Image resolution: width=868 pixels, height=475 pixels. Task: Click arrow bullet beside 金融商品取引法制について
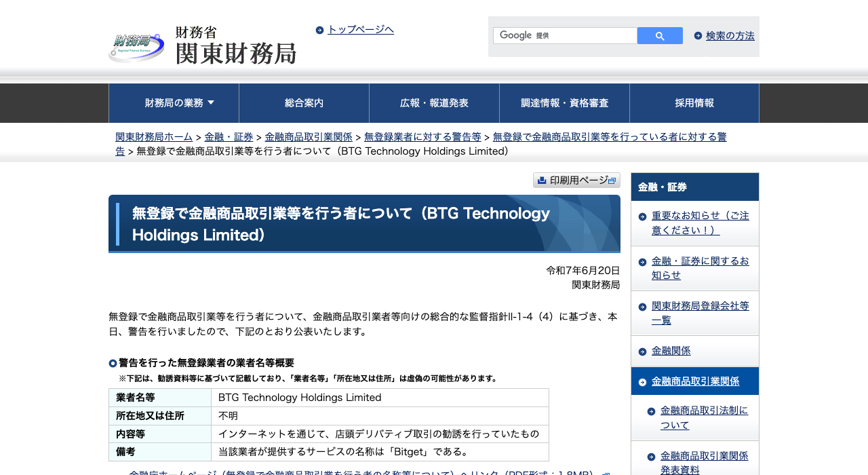pos(651,411)
